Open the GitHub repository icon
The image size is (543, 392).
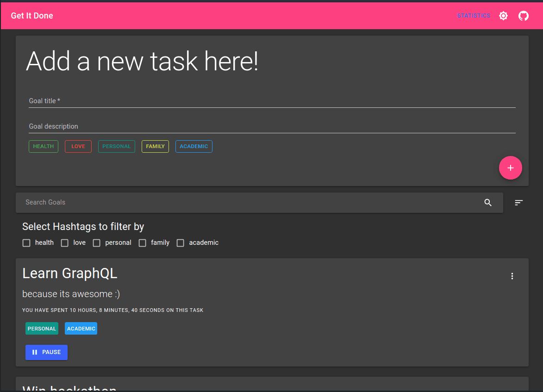click(x=523, y=16)
